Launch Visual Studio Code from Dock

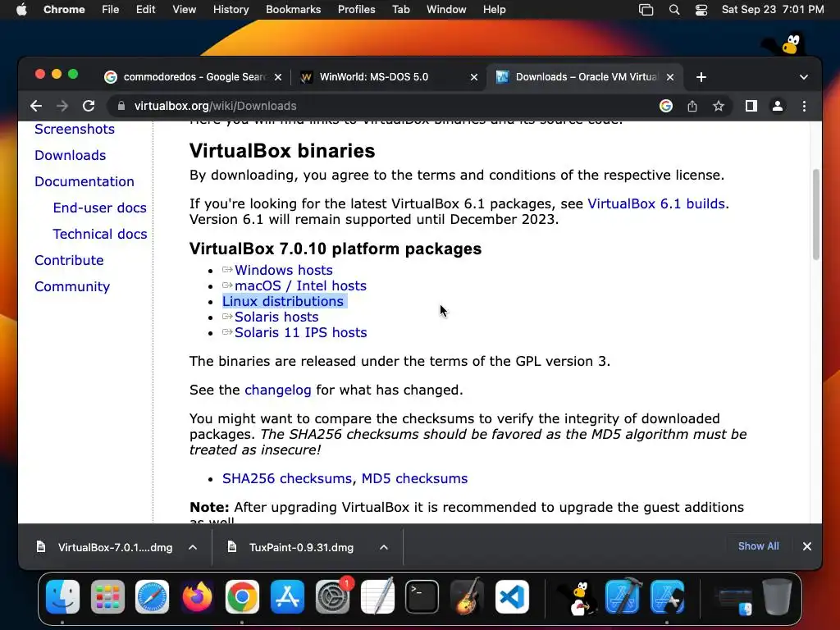[x=512, y=597]
